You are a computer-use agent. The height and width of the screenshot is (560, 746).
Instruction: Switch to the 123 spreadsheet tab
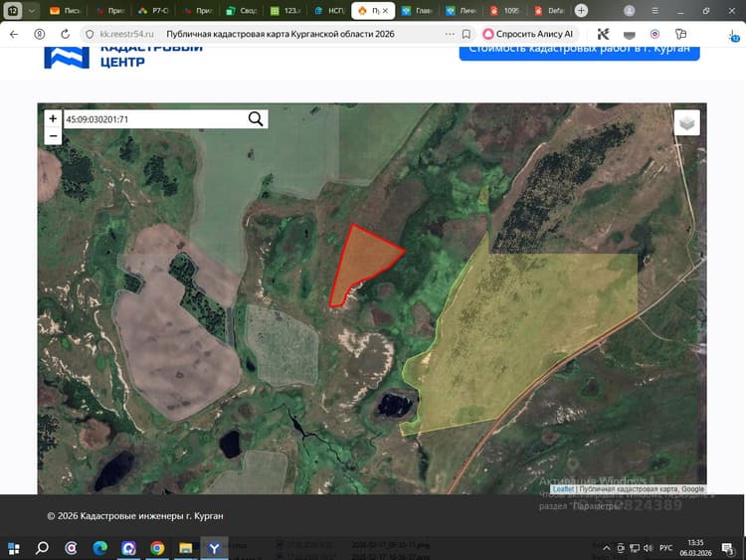pos(285,11)
